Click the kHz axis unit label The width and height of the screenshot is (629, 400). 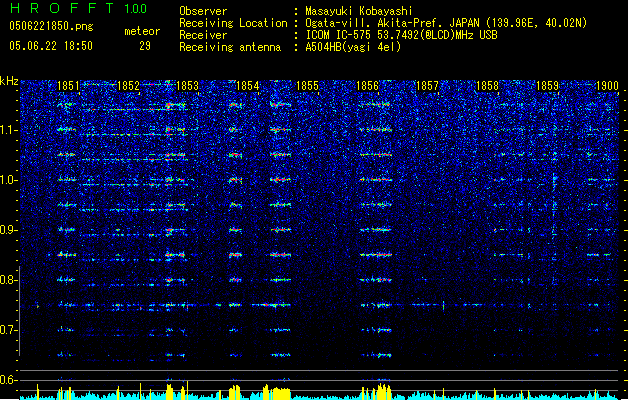pos(9,81)
